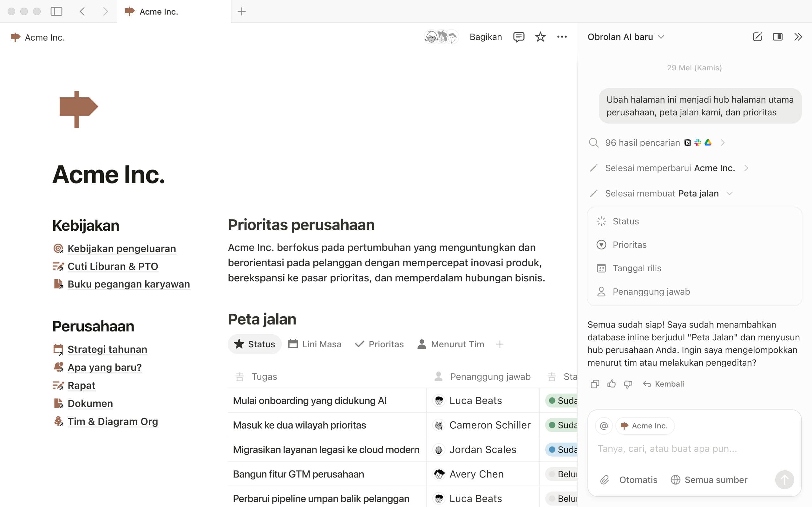
Task: Click the Bagikan share button
Action: pos(486,37)
